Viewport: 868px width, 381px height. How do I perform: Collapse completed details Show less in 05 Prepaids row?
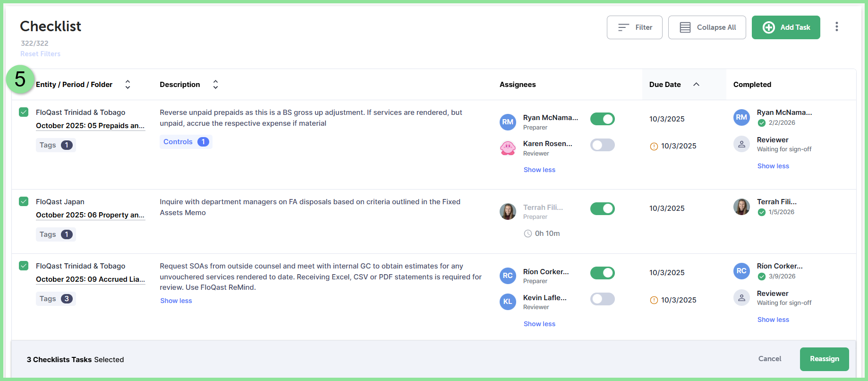pyautogui.click(x=773, y=166)
